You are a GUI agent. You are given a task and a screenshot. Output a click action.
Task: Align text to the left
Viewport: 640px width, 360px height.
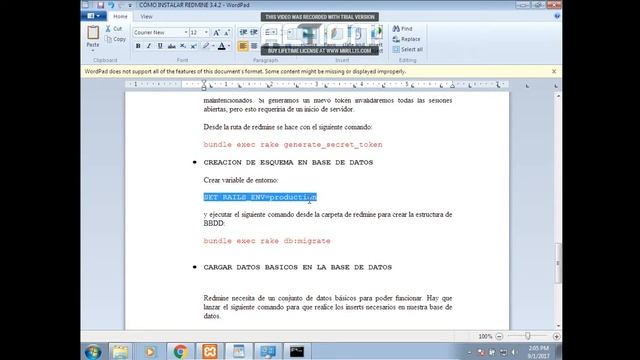coord(243,46)
